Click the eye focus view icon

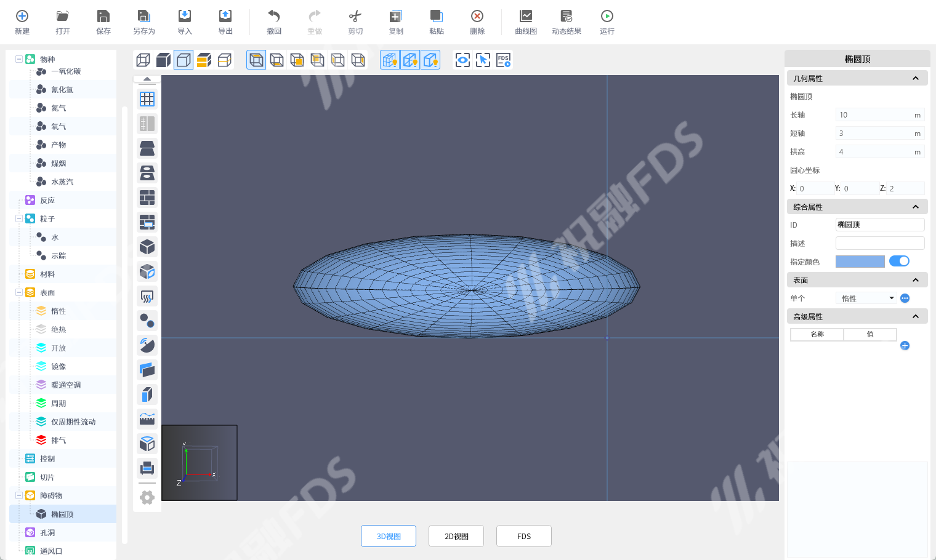pos(462,60)
